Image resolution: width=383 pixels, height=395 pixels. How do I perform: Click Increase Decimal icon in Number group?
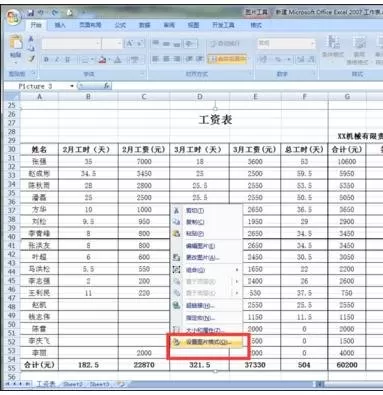pos(301,59)
